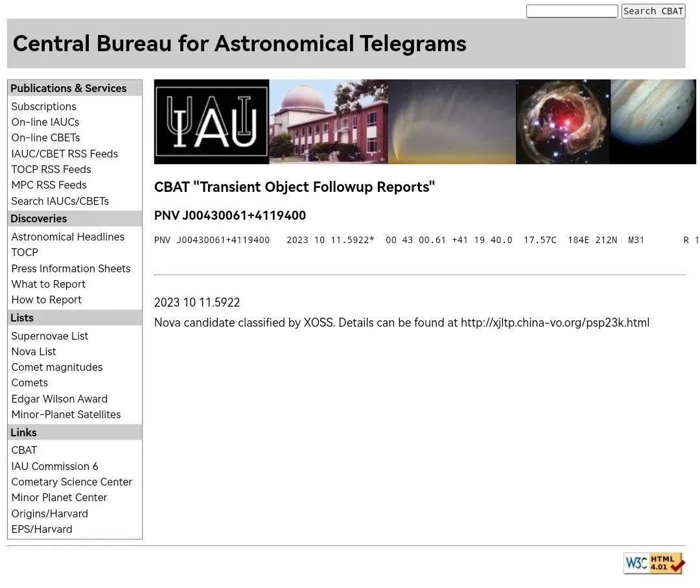Open Minor Planet Center link
This screenshot has width=700, height=588.
click(x=60, y=498)
